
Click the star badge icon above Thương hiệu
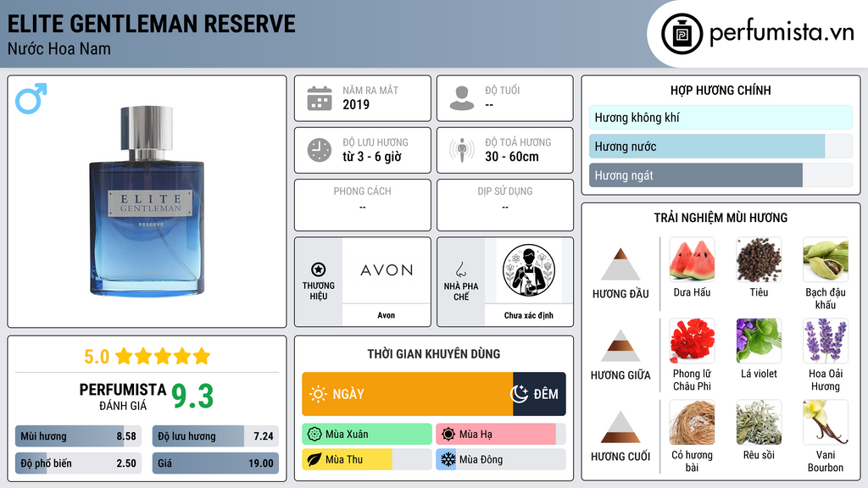[319, 269]
